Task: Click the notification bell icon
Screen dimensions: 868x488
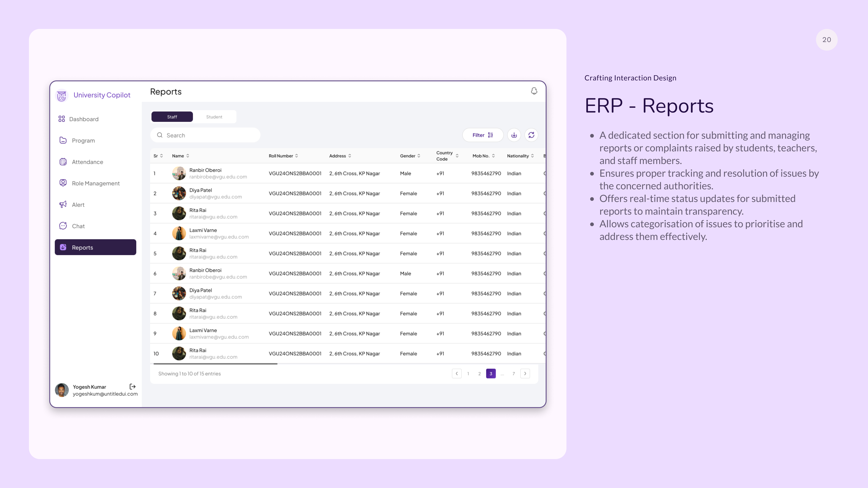Action: click(534, 91)
